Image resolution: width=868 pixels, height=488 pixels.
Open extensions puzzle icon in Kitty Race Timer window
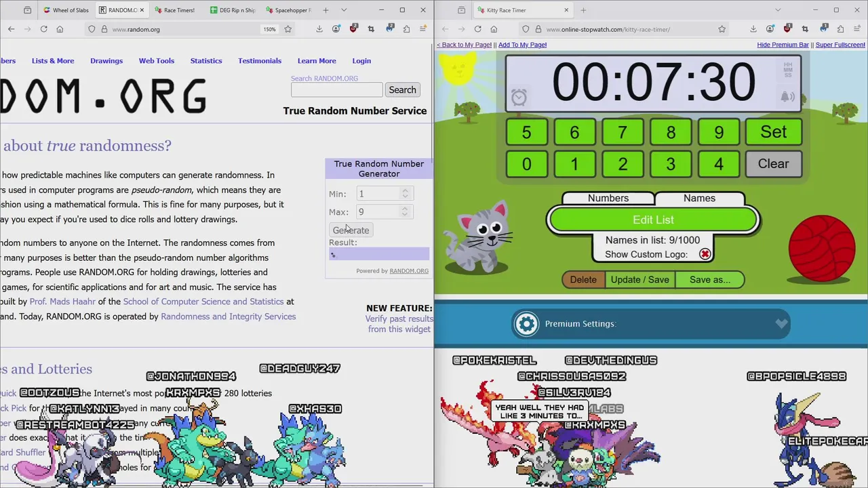click(840, 29)
